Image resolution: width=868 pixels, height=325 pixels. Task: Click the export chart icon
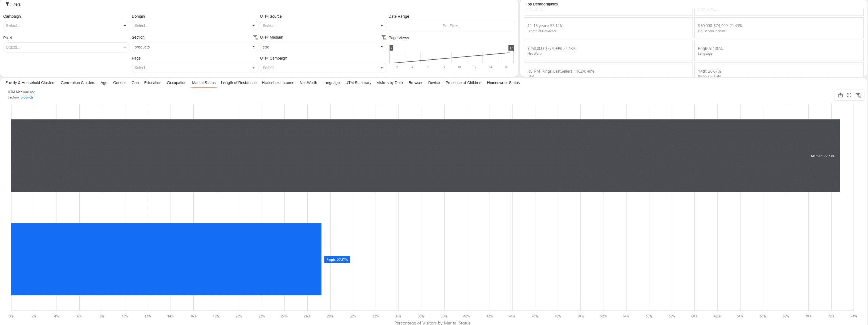pos(840,95)
